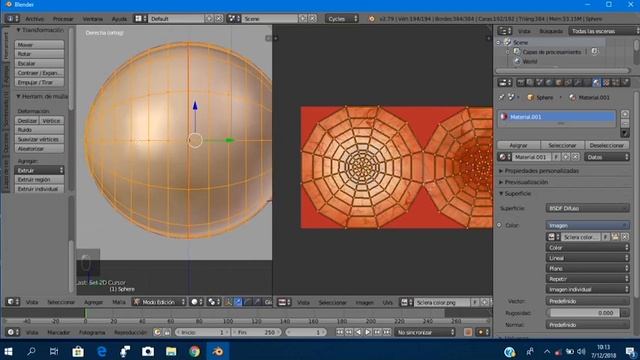Toggle fake user F for Sclera color image
The image size is (640, 360).
pos(606,237)
